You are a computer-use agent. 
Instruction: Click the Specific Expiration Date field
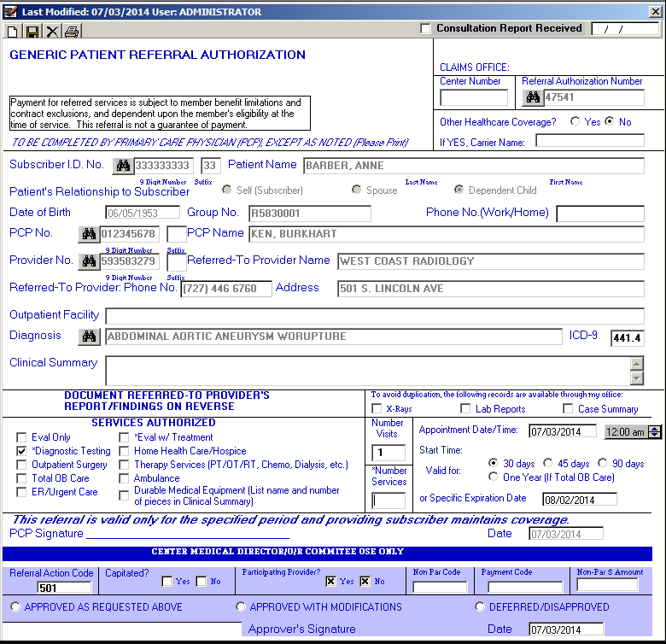coord(580,500)
